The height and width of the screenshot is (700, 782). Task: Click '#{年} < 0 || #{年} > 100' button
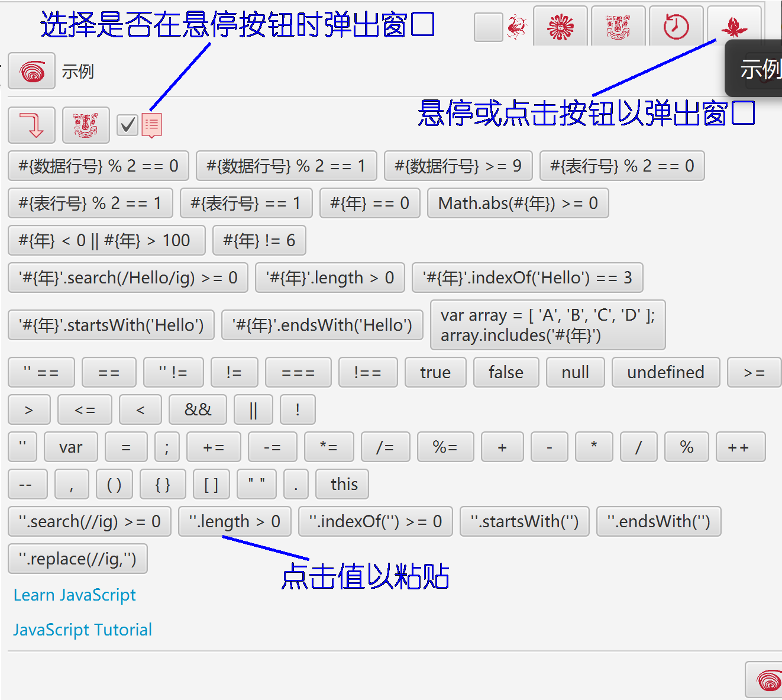106,240
